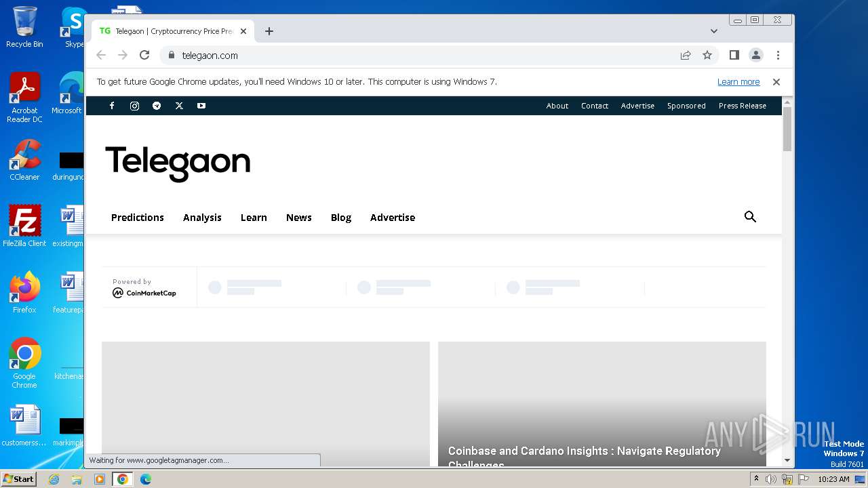The height and width of the screenshot is (488, 868).
Task: Click the scrollbar down arrow
Action: pos(787,460)
